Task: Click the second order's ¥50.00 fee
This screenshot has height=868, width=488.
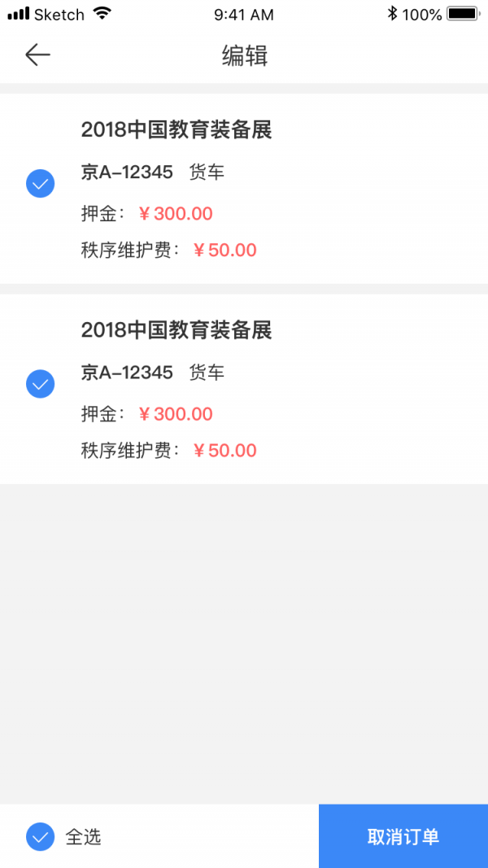Action: [x=224, y=450]
